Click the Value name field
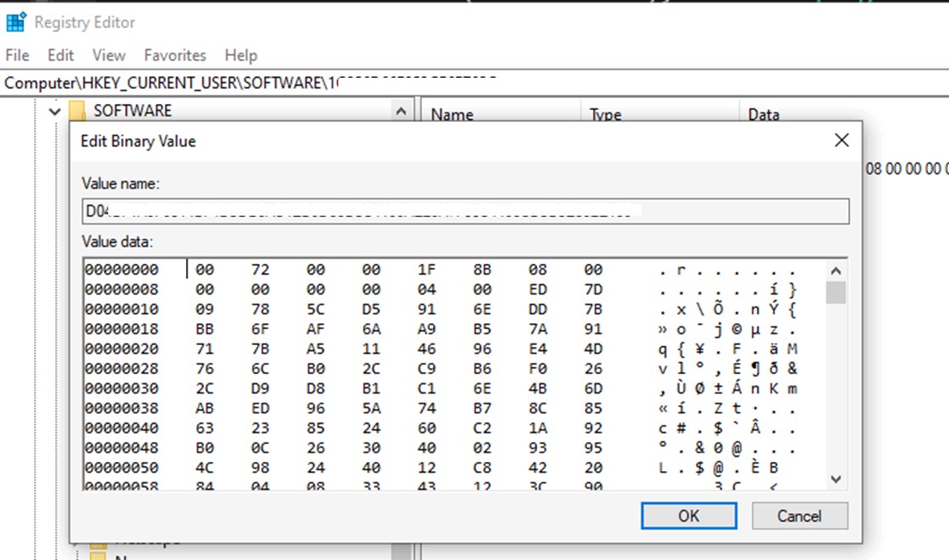The height and width of the screenshot is (560, 949). click(x=465, y=211)
